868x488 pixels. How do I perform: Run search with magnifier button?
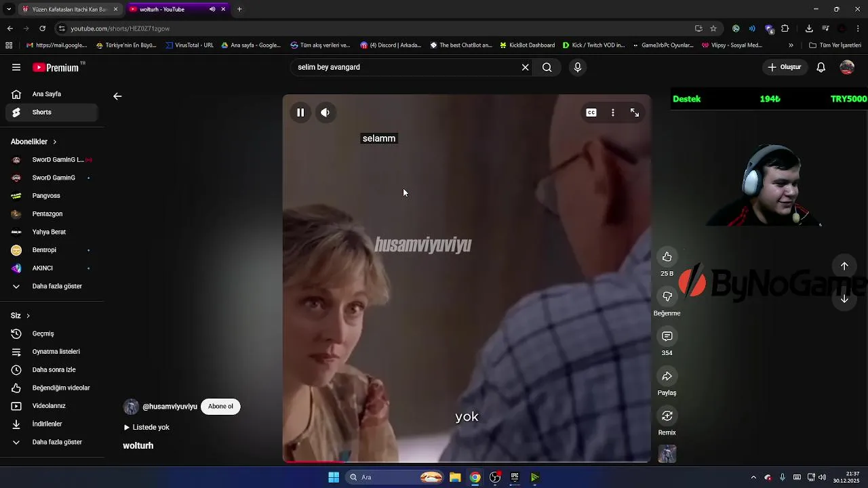click(547, 67)
